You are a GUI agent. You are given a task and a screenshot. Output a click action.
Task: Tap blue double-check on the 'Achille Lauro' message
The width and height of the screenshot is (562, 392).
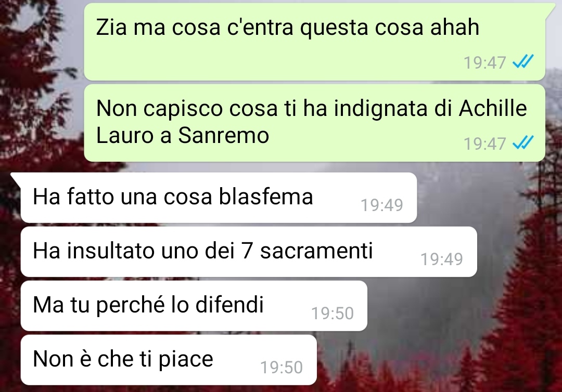pyautogui.click(x=523, y=143)
